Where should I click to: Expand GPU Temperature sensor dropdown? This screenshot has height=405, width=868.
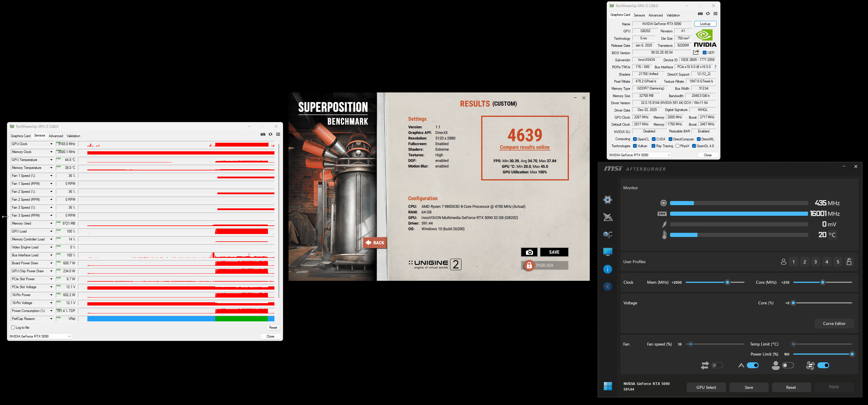[51, 160]
